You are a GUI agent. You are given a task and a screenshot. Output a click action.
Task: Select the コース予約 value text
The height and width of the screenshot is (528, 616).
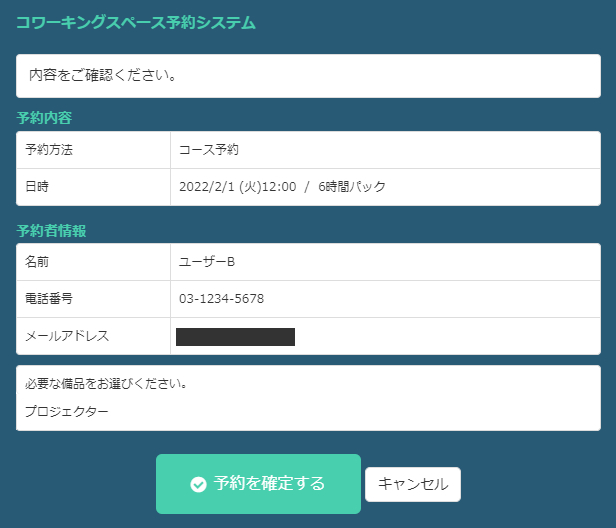[x=209, y=150]
